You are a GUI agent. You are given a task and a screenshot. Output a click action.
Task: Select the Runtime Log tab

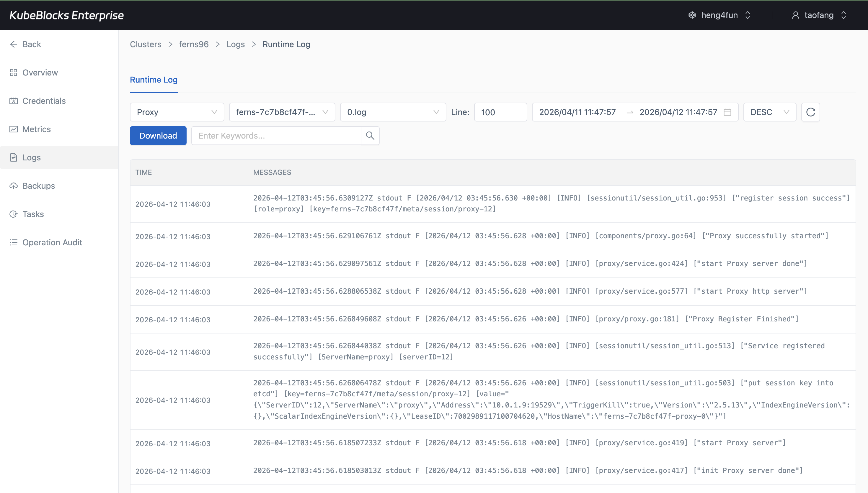(x=154, y=80)
